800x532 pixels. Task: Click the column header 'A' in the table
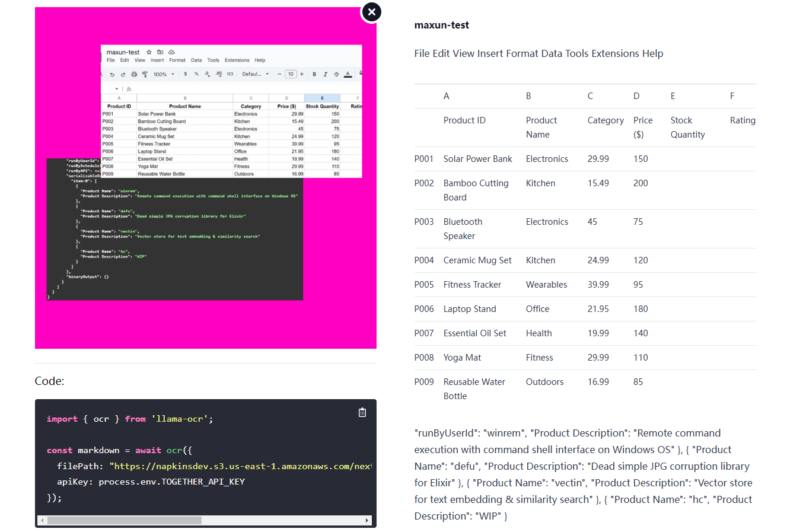coord(447,96)
